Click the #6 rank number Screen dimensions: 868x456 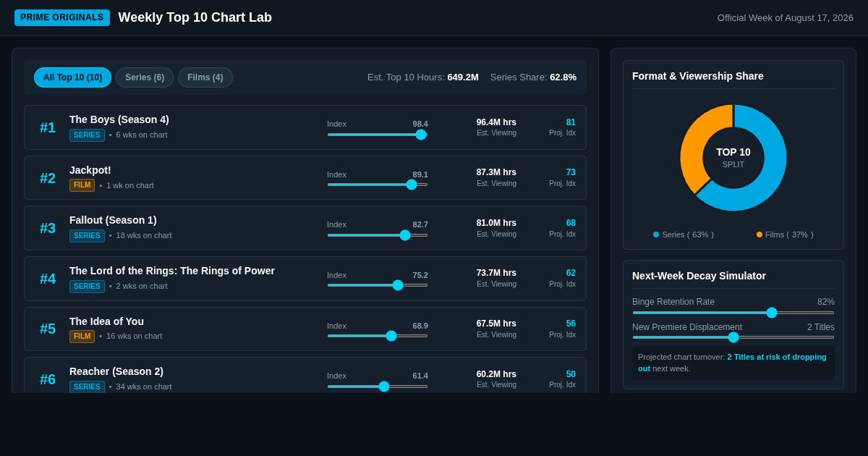click(x=48, y=379)
